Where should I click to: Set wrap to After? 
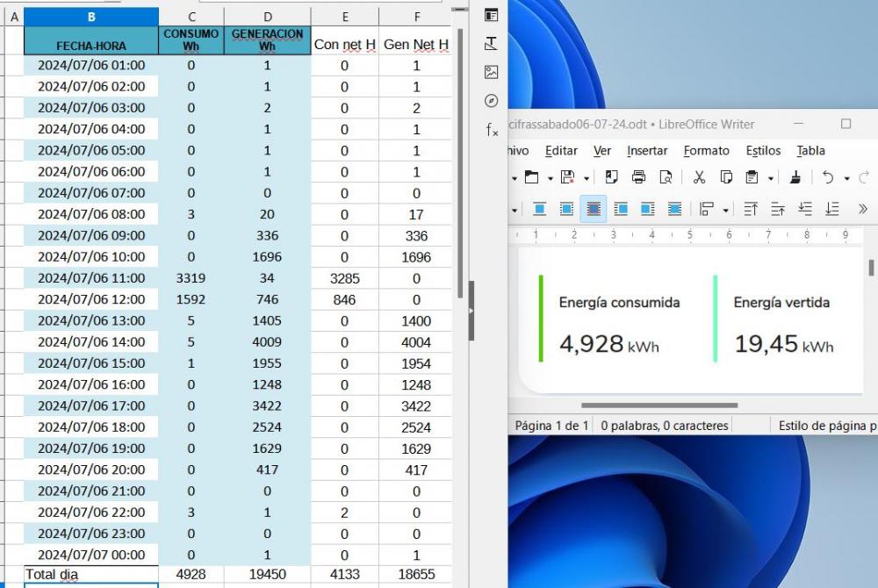click(648, 209)
